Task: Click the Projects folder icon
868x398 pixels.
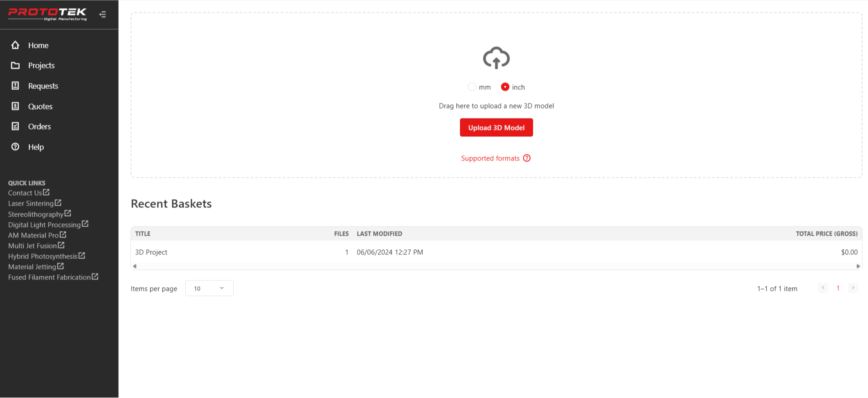Action: point(15,65)
